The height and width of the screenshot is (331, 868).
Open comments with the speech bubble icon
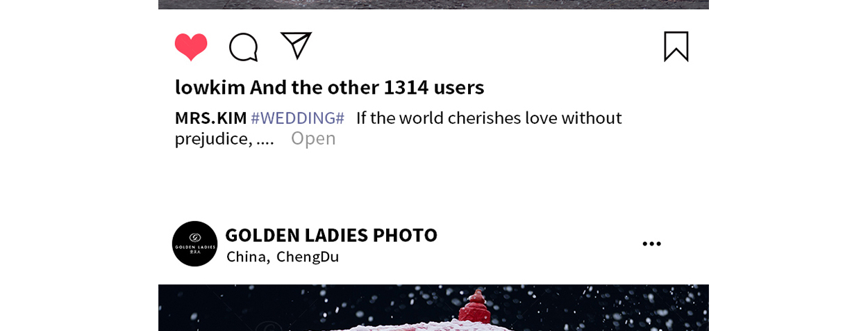point(244,47)
